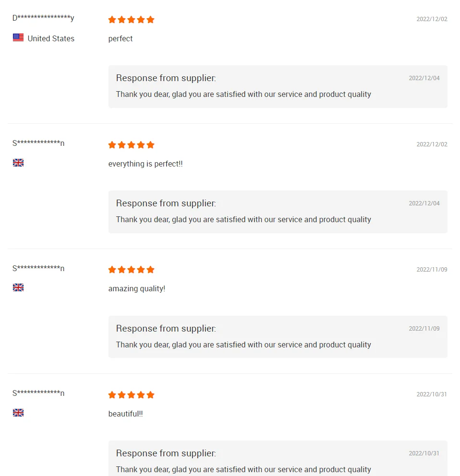Viewport: 460px width, 476px height.
Task: Click the first 'Response from supplier' heading
Action: 166,78
